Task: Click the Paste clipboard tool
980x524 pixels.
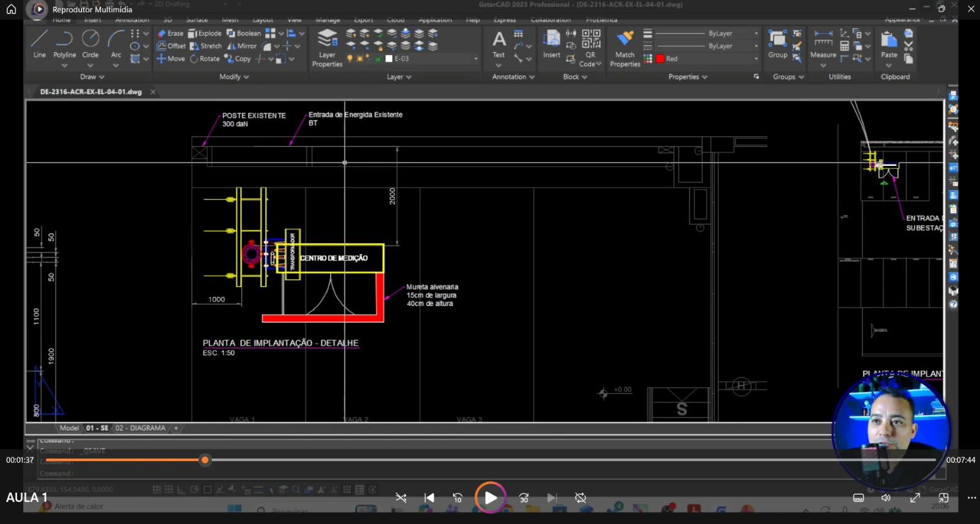Action: pos(889,44)
